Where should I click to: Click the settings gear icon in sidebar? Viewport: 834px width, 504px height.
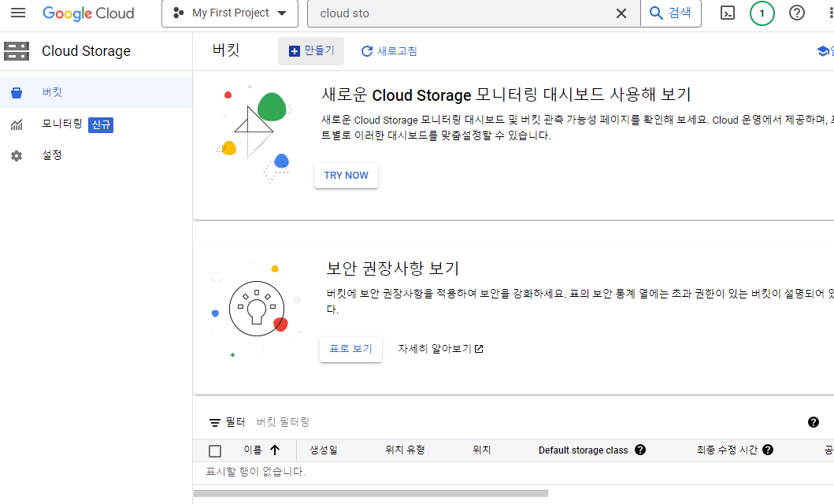click(17, 156)
